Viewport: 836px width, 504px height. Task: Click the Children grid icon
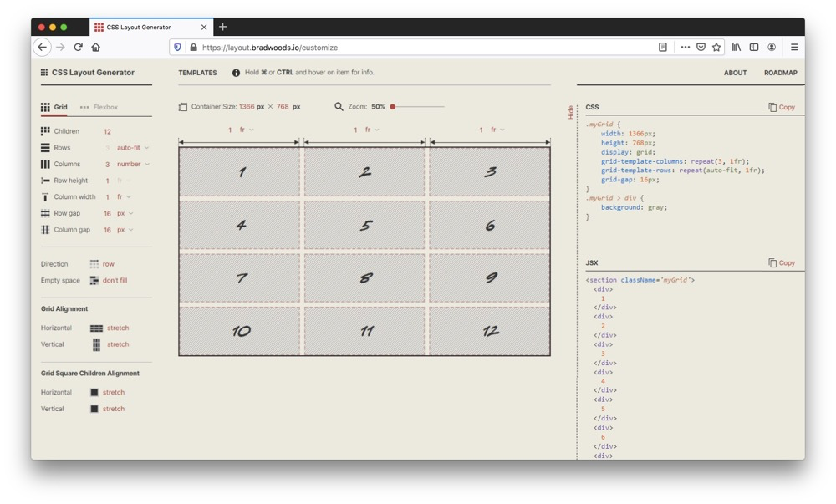(x=45, y=131)
